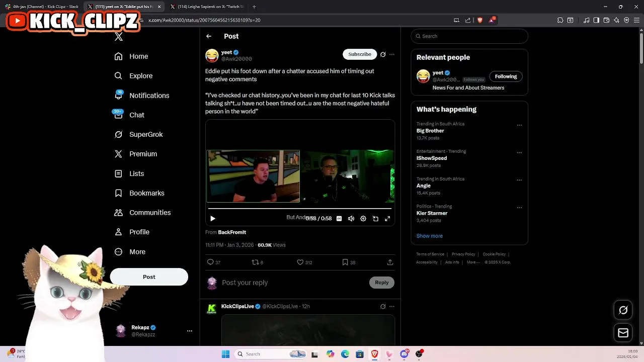Screen dimensions: 644x362
Task: Open Communities page
Action: 142,213
